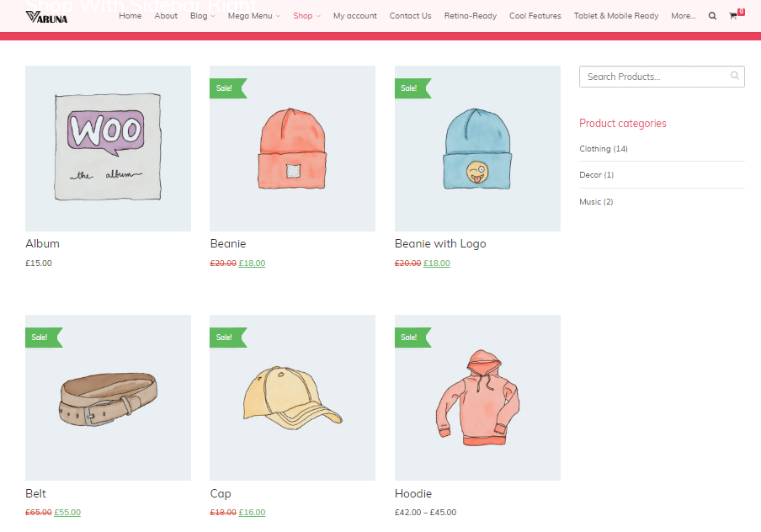The height and width of the screenshot is (532, 761).
Task: Open the Music category with 2 items
Action: click(x=596, y=201)
